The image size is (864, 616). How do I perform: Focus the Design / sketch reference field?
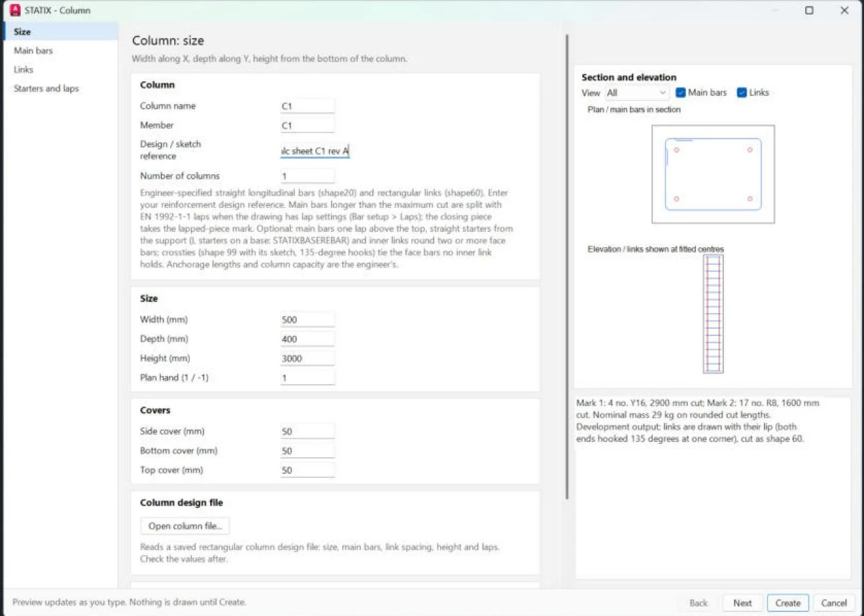pos(315,151)
